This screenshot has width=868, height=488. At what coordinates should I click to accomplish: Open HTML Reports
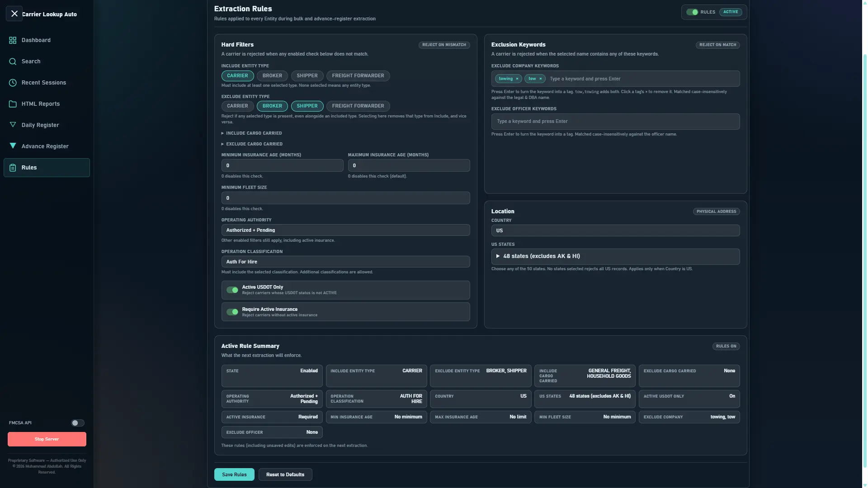click(47, 104)
